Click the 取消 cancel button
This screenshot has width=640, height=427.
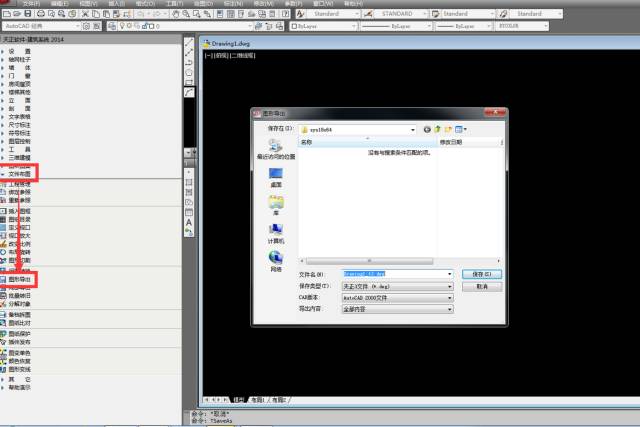point(485,285)
